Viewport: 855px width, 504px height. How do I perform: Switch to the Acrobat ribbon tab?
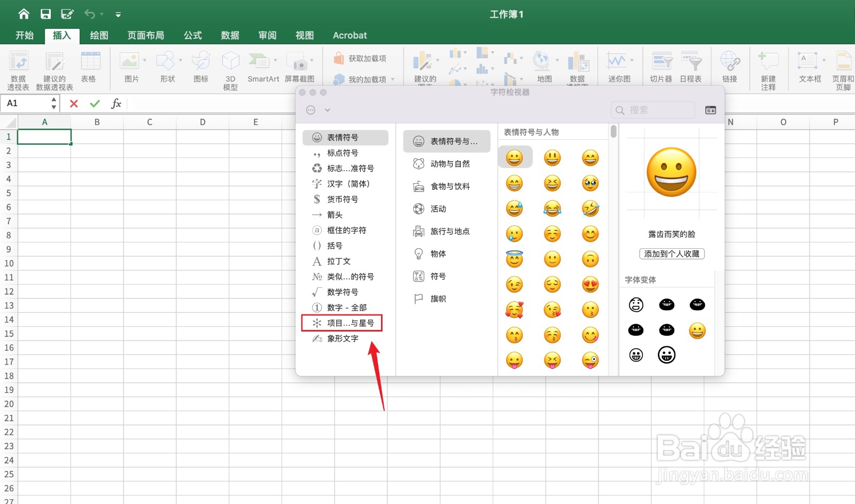click(x=349, y=35)
